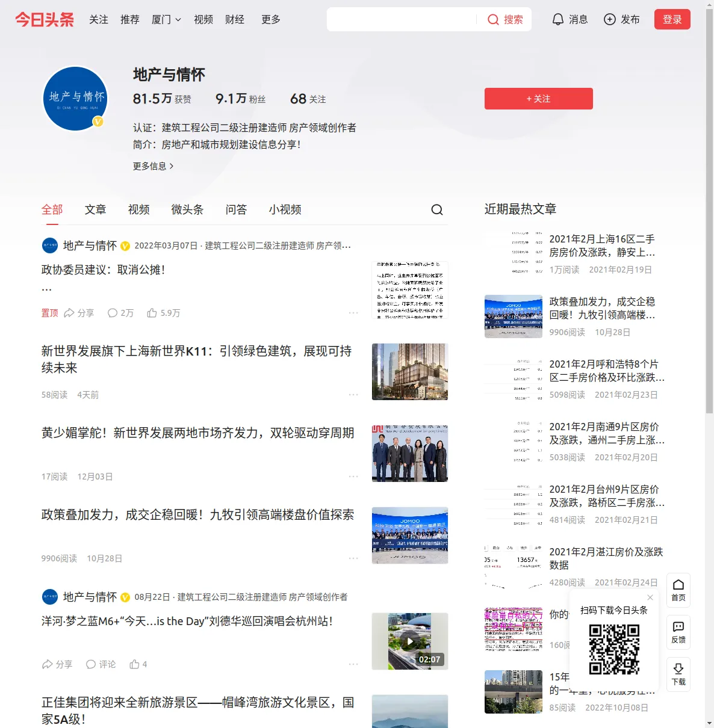Click the search magnifier 搜索 button
Screen dimensions: 714x728
click(505, 19)
